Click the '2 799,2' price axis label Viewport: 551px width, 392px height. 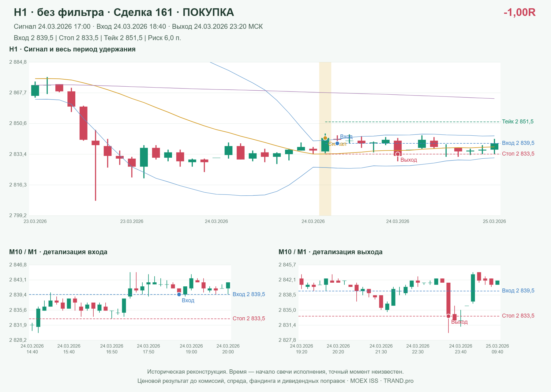click(x=18, y=216)
